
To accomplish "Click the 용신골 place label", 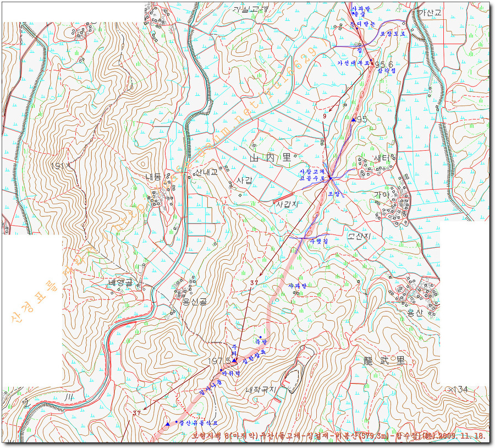I will click(195, 302).
